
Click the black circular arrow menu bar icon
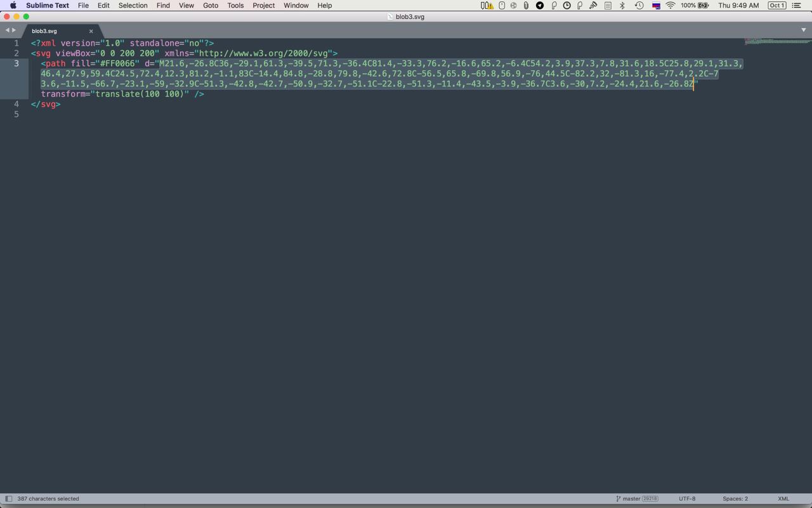click(x=540, y=5)
